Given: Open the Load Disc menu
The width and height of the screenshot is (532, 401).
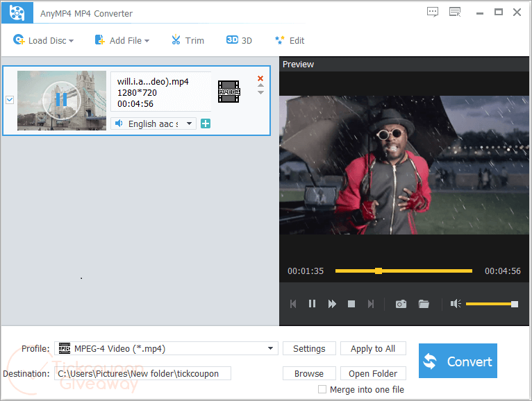Looking at the screenshot, I should click(43, 40).
